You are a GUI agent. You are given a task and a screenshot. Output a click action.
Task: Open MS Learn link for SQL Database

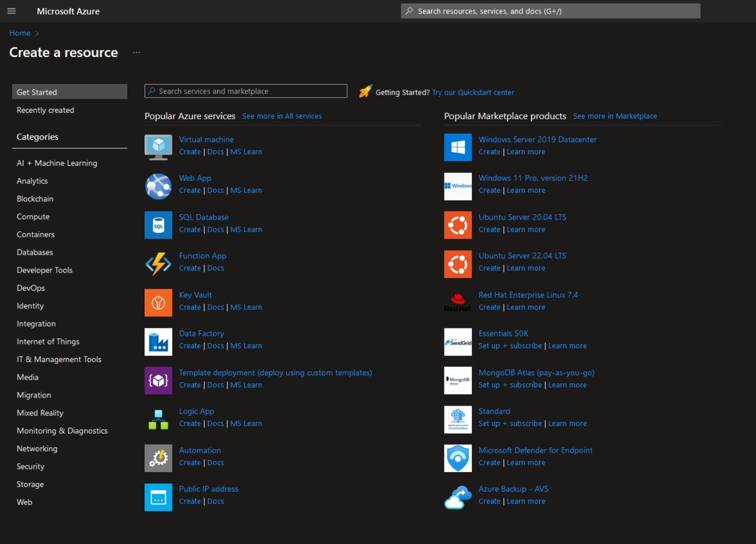click(x=246, y=229)
